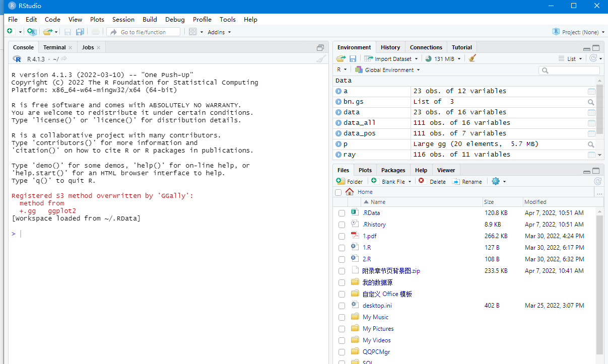The width and height of the screenshot is (608, 364).
Task: View data frame 'a' table icon
Action: tap(591, 91)
